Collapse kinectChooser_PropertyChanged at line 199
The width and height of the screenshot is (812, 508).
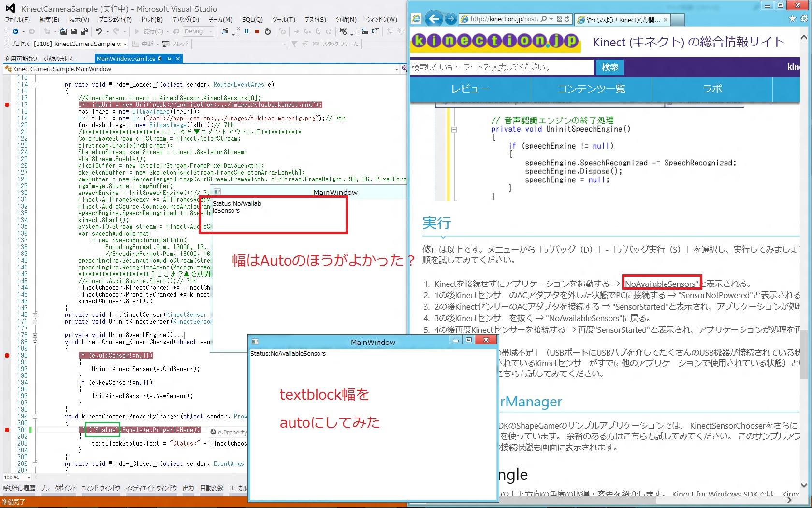(35, 416)
